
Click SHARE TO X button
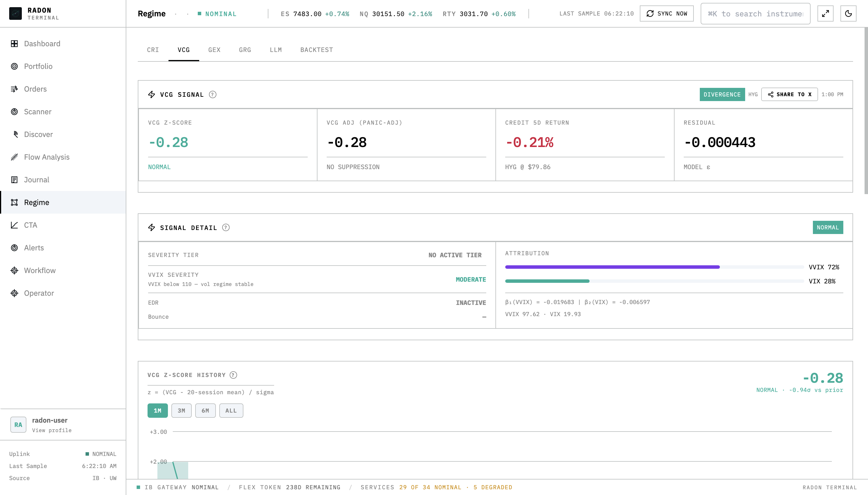click(x=789, y=94)
